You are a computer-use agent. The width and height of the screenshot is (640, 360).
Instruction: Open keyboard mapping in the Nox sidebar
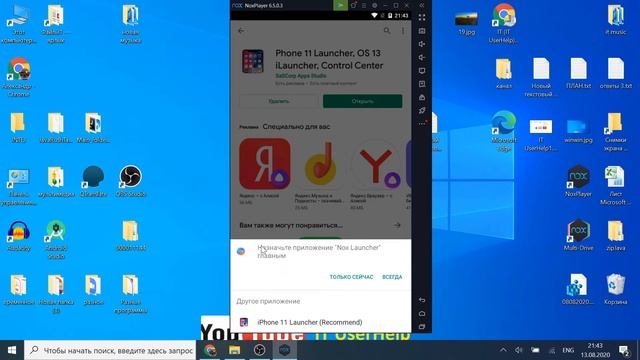(x=422, y=31)
